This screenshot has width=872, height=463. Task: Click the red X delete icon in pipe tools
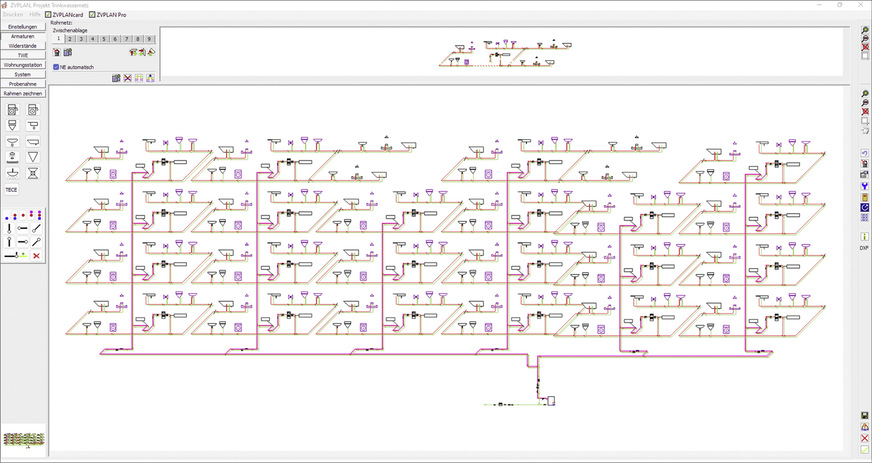coord(37,256)
